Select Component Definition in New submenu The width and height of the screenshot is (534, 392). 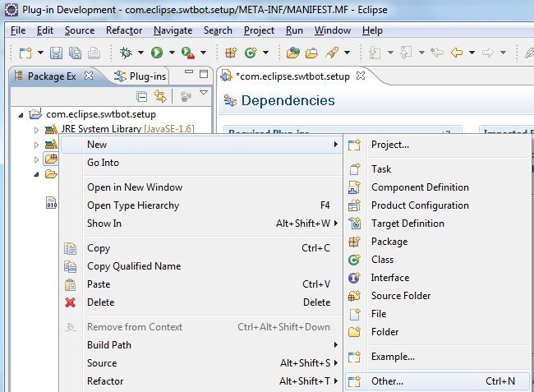(438, 187)
